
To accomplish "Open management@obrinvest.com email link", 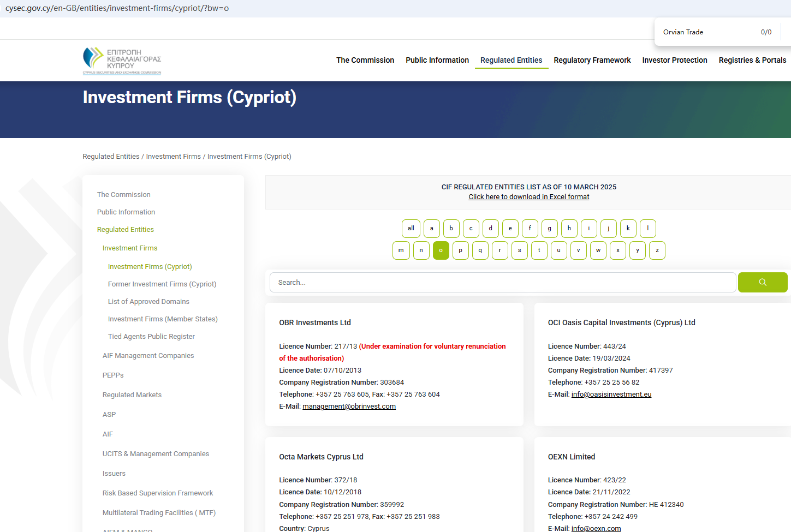I will pos(349,407).
